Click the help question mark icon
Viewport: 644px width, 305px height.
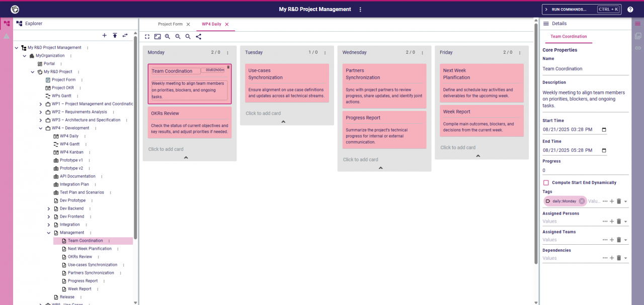pos(630,10)
